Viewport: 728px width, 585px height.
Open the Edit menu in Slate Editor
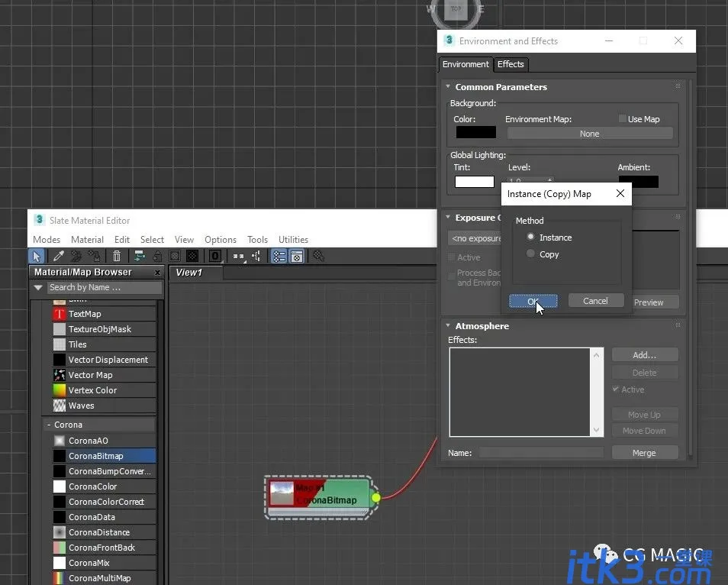[x=122, y=240]
